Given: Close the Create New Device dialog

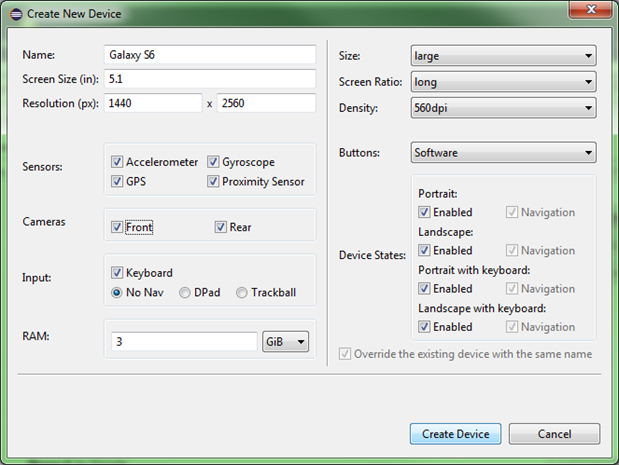Looking at the screenshot, I should point(591,9).
